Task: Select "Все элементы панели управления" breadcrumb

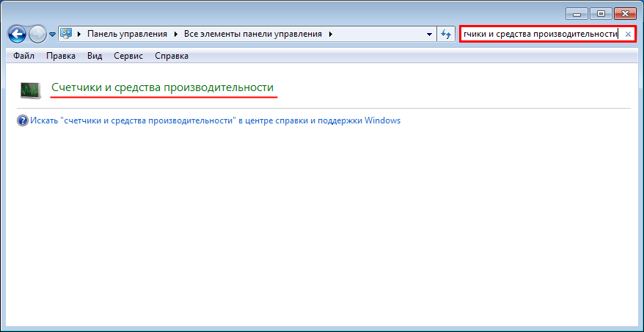Action: coord(252,34)
